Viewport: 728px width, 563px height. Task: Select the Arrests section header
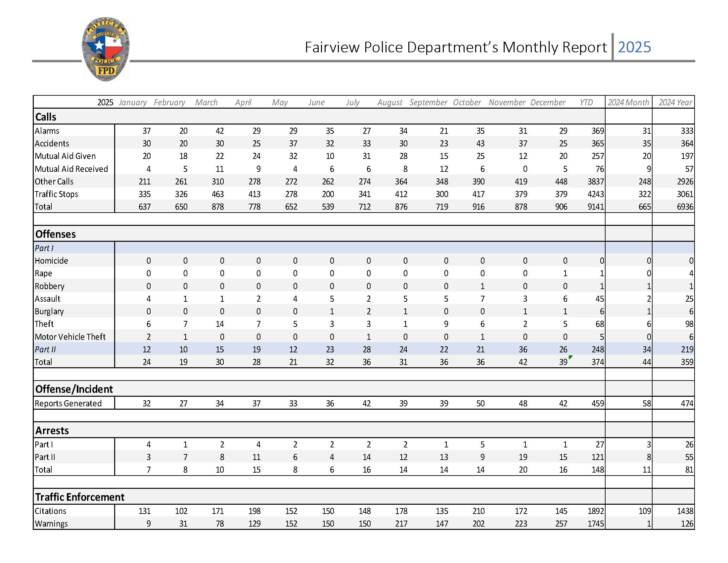click(52, 430)
